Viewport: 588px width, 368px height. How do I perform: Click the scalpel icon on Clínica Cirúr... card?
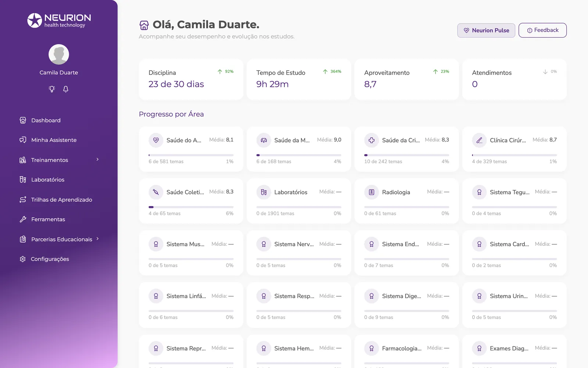pyautogui.click(x=479, y=140)
